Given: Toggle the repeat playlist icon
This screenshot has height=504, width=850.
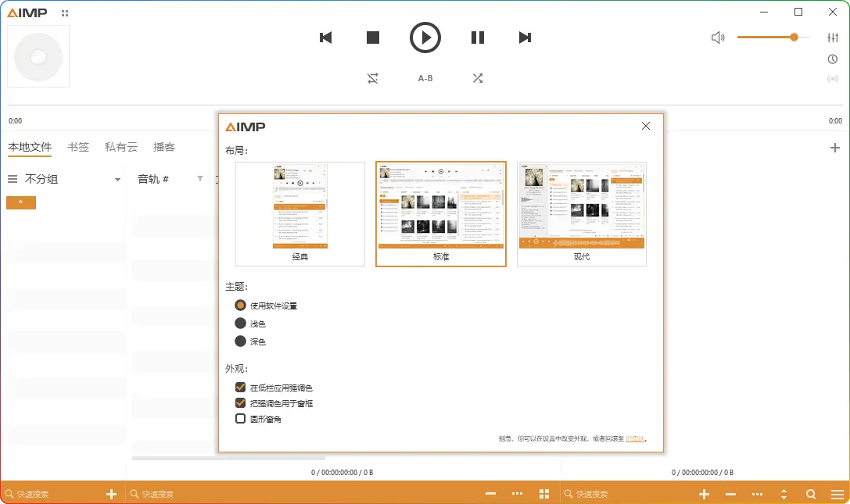Looking at the screenshot, I should [373, 78].
